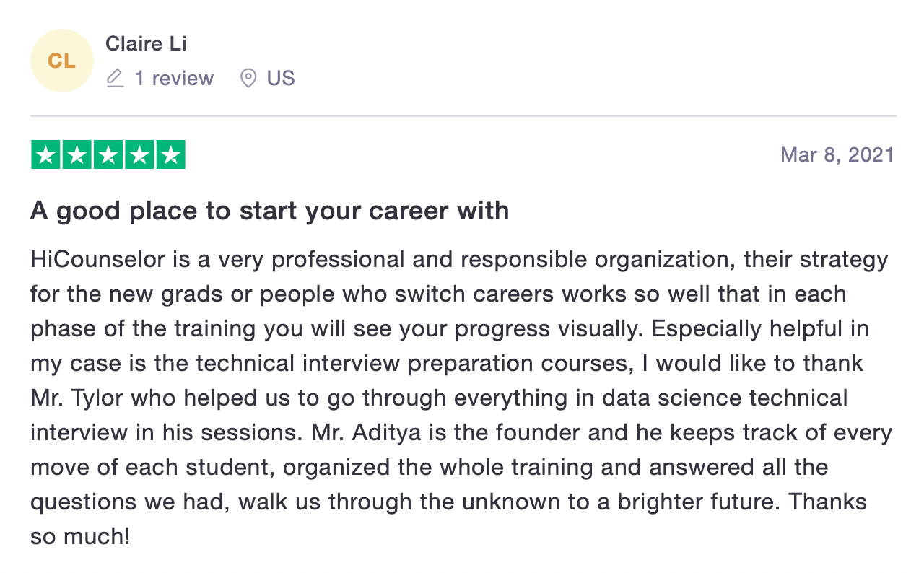Click the pencil review-count icon
Viewport: 924px width, 573px height.
click(x=115, y=78)
